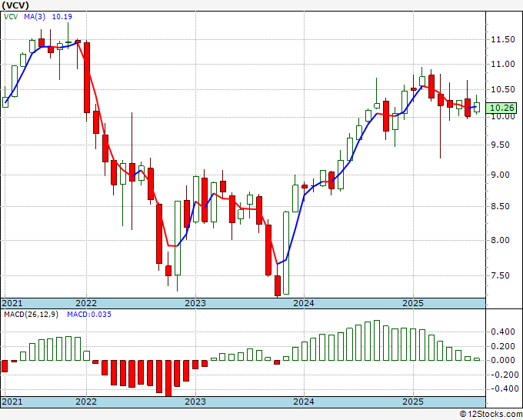This screenshot has width=523, height=420.
Task: Click the (VCV) chart title
Action: 15,5
